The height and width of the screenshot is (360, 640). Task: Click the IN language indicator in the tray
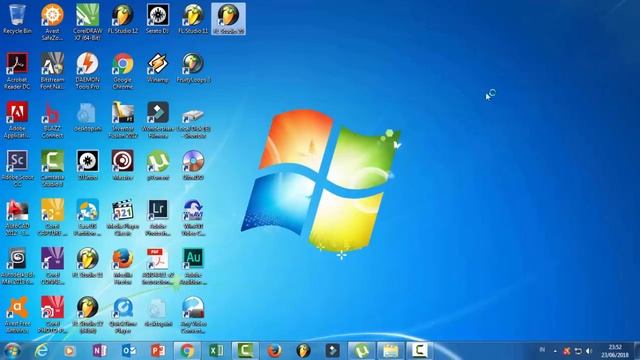542,350
